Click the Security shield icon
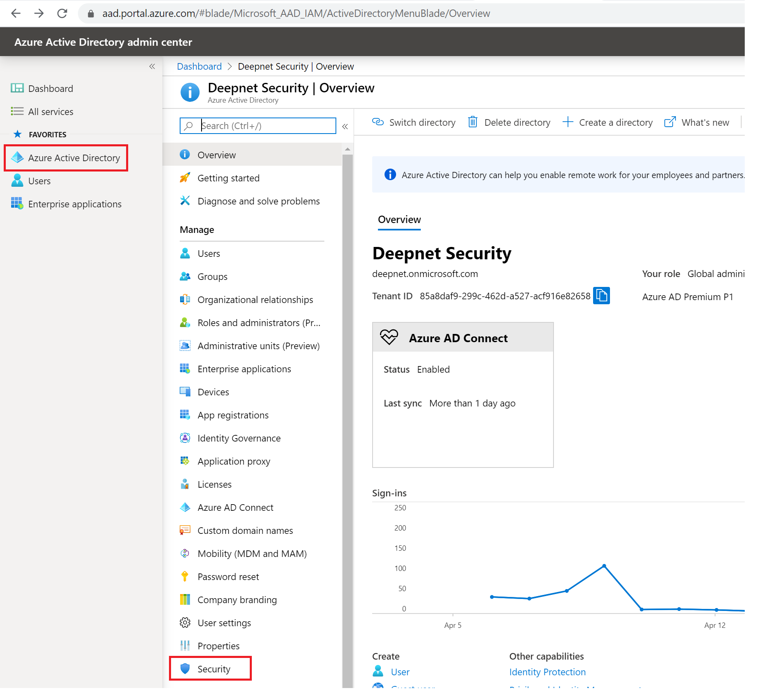Image resolution: width=760 pixels, height=700 pixels. pos(185,668)
